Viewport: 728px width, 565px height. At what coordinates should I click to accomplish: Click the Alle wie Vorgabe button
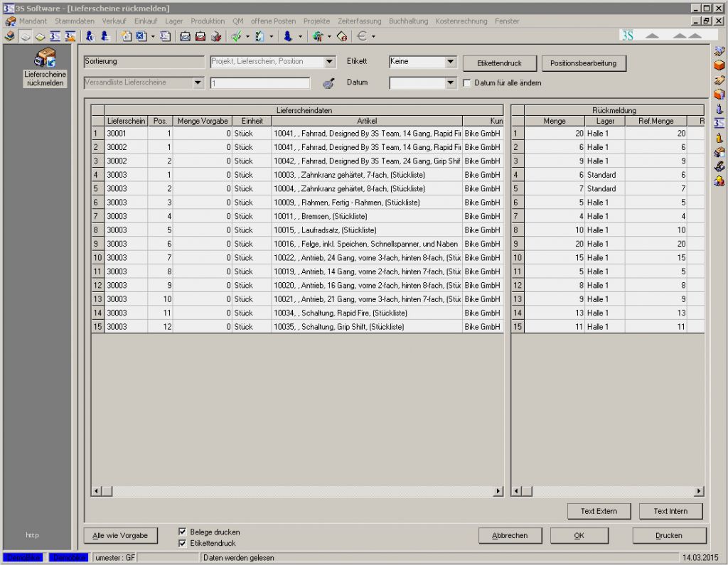pos(120,535)
